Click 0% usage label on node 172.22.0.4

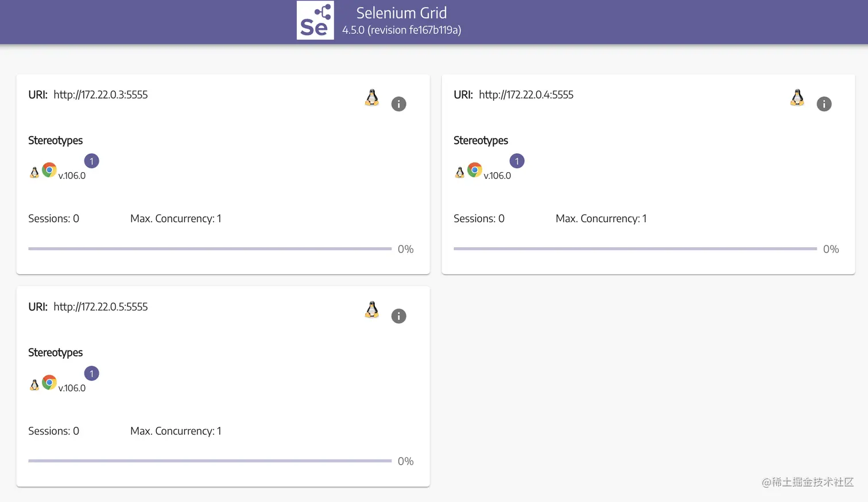(831, 249)
